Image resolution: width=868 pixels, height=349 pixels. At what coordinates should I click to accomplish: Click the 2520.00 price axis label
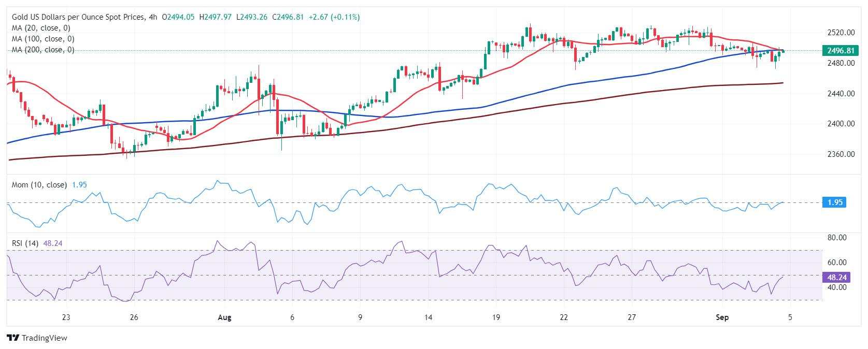point(841,33)
